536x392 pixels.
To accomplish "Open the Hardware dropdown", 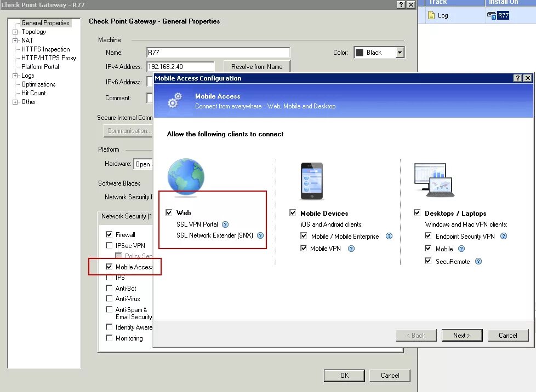I will pyautogui.click(x=143, y=164).
